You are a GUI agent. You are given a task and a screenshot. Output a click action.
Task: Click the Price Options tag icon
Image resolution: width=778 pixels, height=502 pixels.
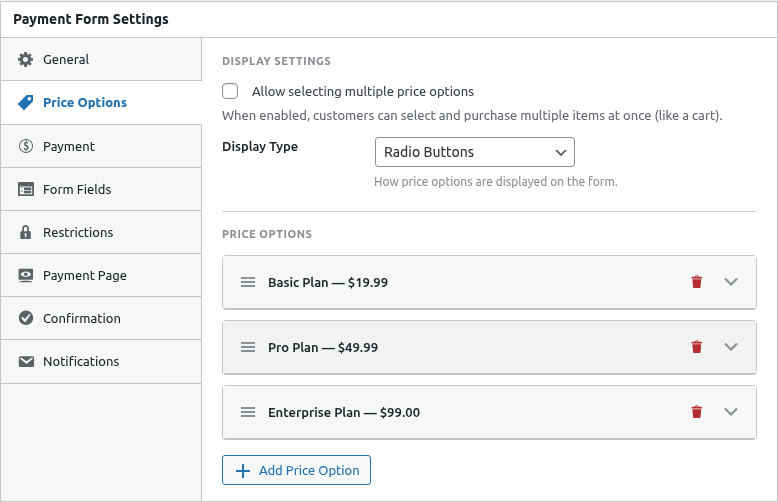(25, 103)
